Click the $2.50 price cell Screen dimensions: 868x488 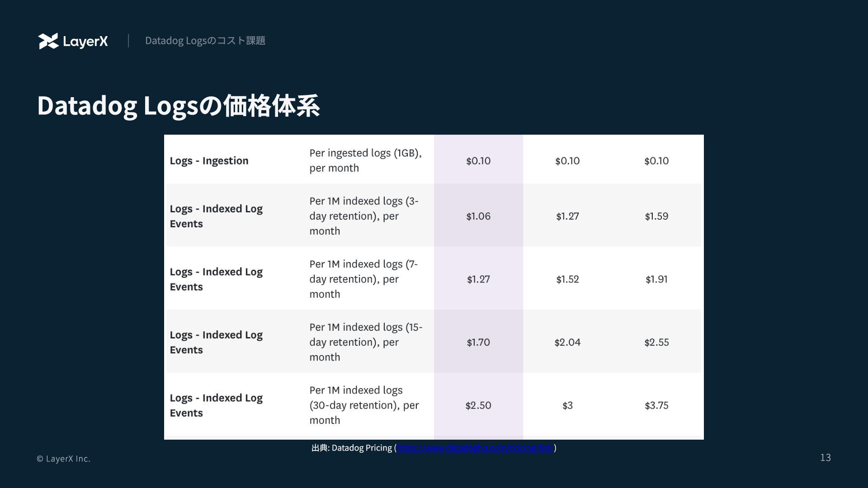[478, 405]
